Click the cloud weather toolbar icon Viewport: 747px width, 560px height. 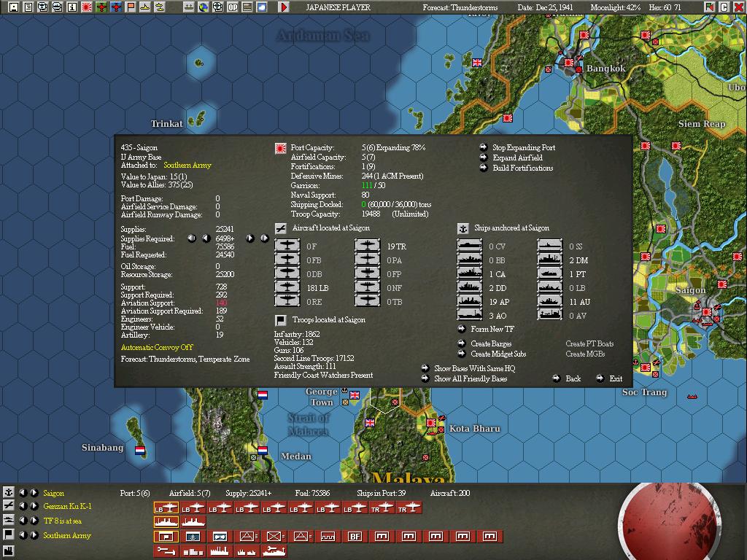[262, 7]
